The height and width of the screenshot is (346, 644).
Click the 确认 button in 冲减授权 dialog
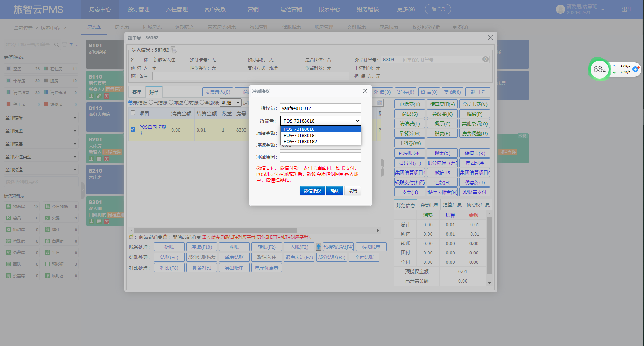point(335,191)
